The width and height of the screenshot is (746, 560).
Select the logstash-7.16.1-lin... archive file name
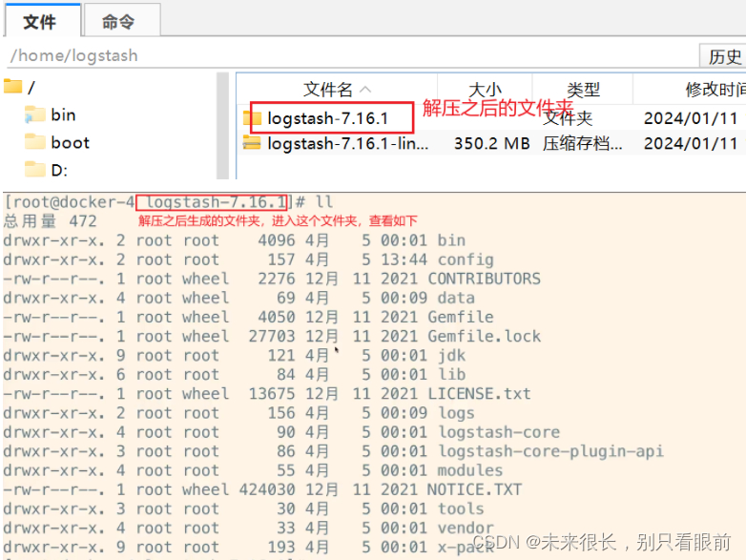348,143
